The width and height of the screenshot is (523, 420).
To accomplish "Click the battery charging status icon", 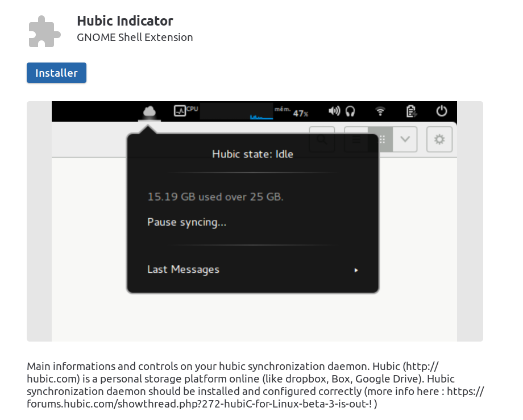I will (412, 111).
